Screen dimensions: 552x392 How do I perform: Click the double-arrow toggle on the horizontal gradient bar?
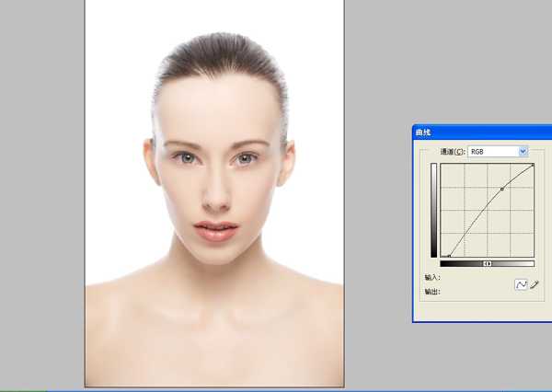pyautogui.click(x=488, y=264)
